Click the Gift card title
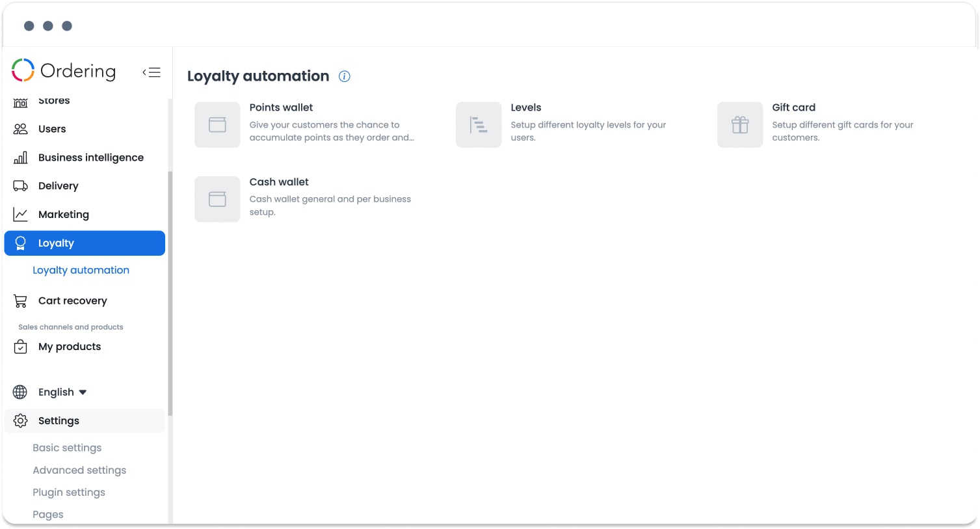The width and height of the screenshot is (980, 529). click(x=794, y=107)
